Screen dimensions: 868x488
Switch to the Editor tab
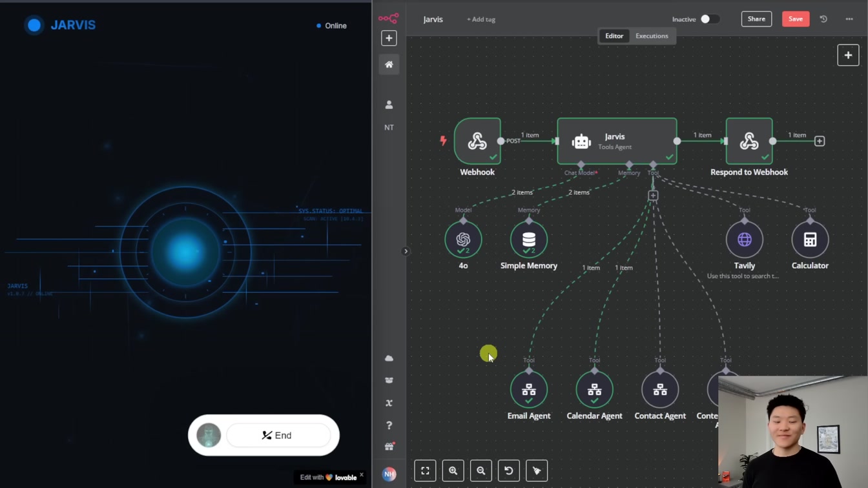[614, 36]
